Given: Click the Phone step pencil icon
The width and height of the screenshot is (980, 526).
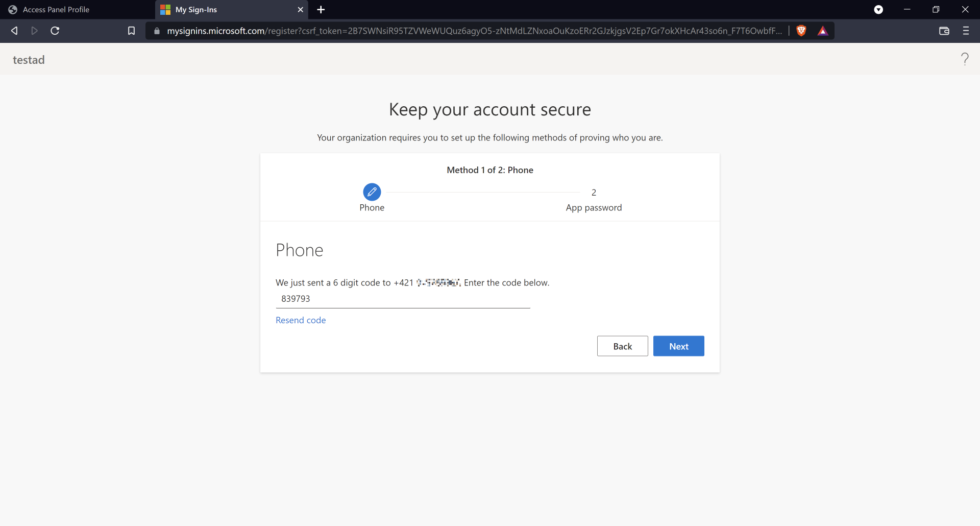Looking at the screenshot, I should pyautogui.click(x=372, y=192).
